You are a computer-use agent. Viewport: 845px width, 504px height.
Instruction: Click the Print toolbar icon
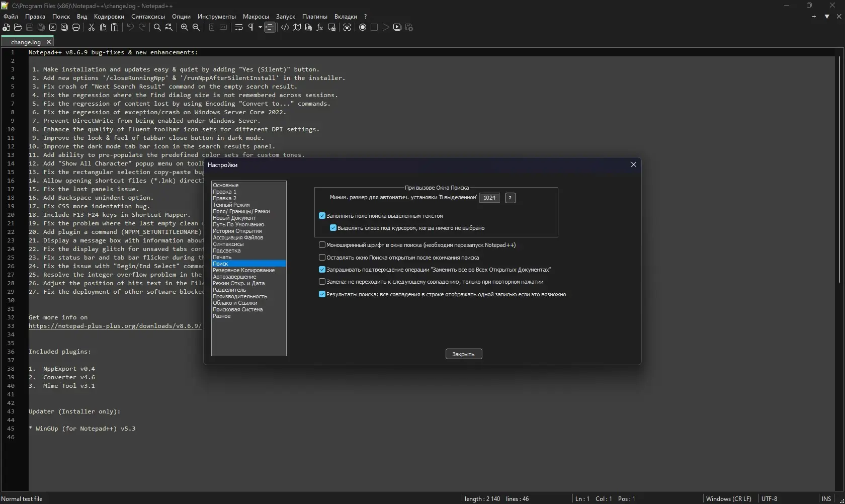point(75,28)
